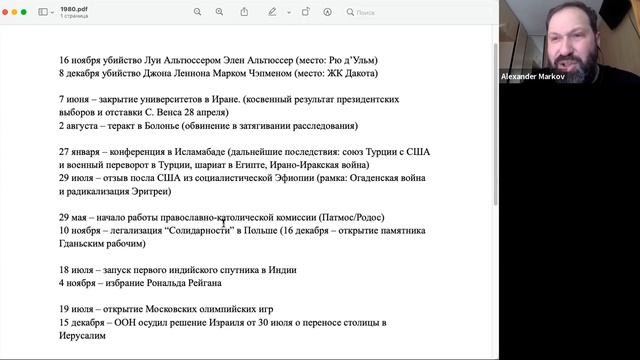
Task: Click the Alexander Markov name label
Action: [533, 76]
